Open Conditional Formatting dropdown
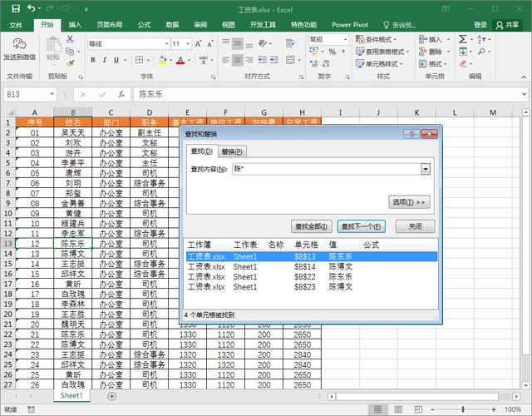532x416 pixels. click(x=376, y=39)
